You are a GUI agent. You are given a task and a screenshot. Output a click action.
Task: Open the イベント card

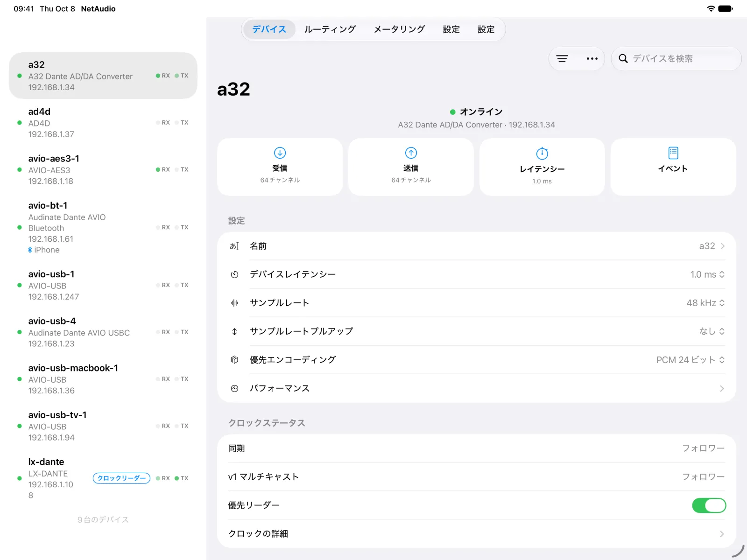[673, 167]
